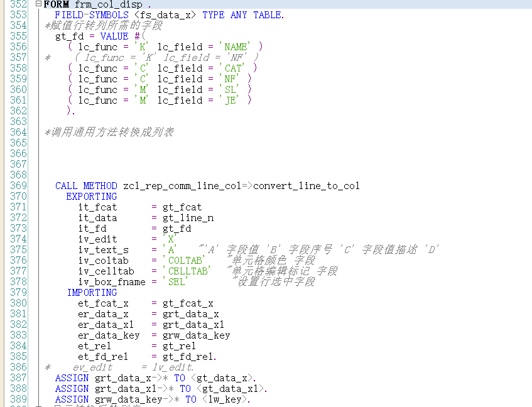Click the it_fd parameter
The image size is (532, 407).
pyautogui.click(x=92, y=228)
